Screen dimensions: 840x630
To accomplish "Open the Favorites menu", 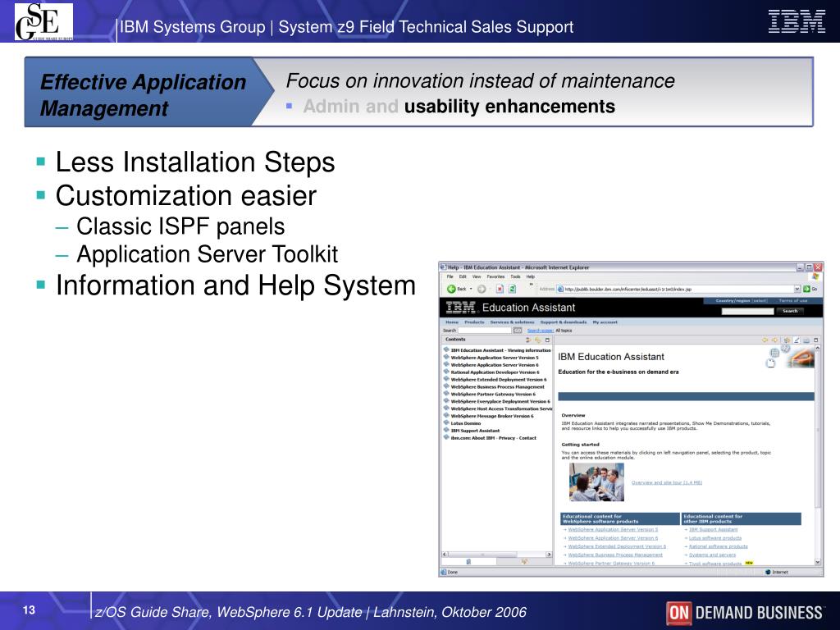I will [x=495, y=277].
